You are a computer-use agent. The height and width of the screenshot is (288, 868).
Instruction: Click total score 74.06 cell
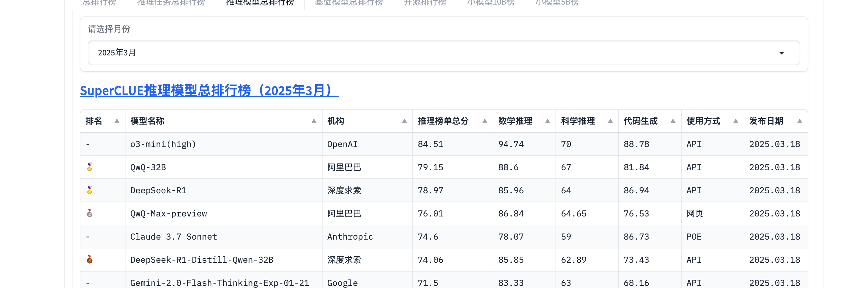(x=453, y=259)
